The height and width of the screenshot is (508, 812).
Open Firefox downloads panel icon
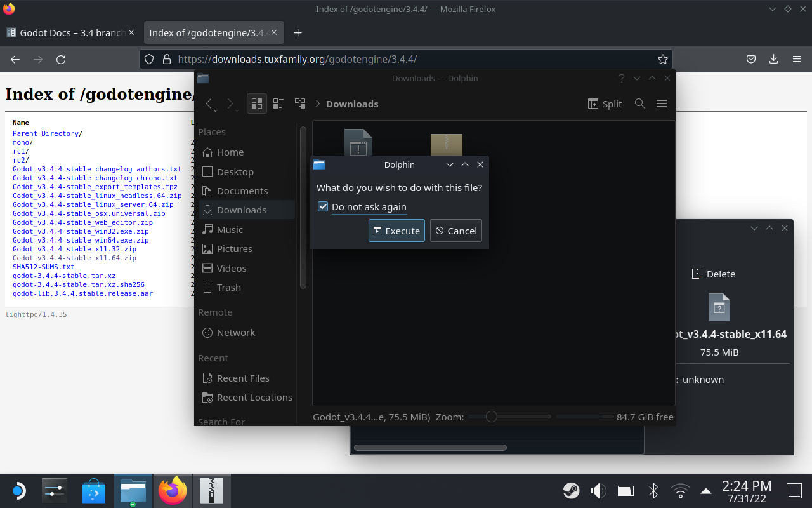point(773,58)
